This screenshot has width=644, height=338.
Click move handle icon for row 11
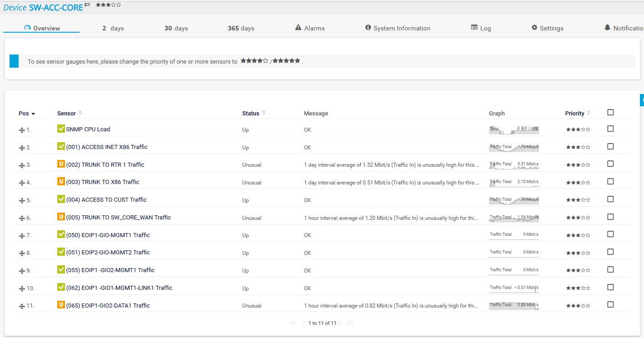[x=21, y=306]
